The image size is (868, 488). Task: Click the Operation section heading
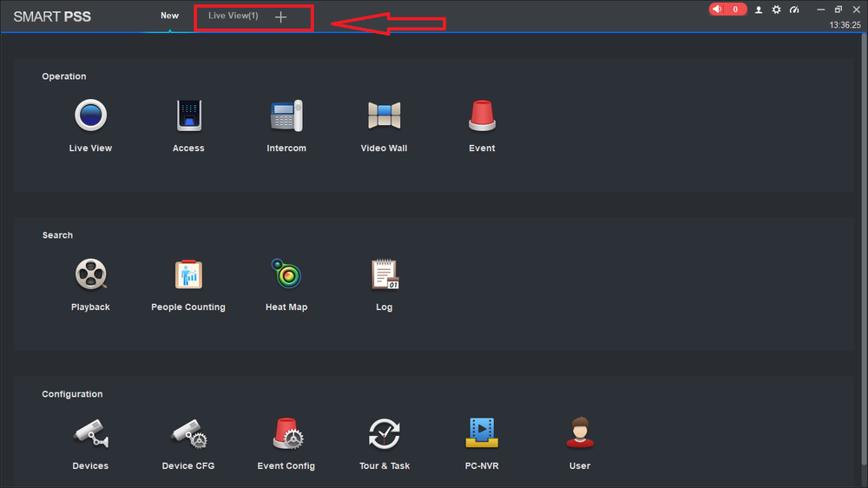pos(64,76)
